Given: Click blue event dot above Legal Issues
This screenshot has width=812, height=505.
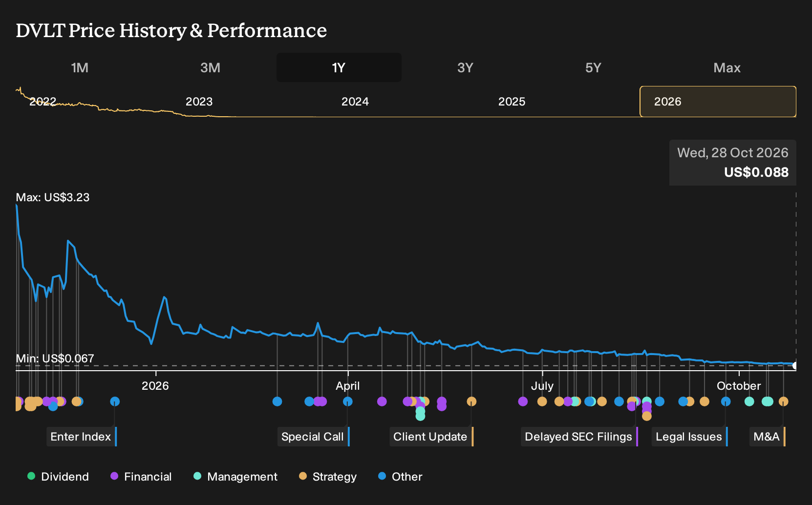Looking at the screenshot, I should [726, 401].
